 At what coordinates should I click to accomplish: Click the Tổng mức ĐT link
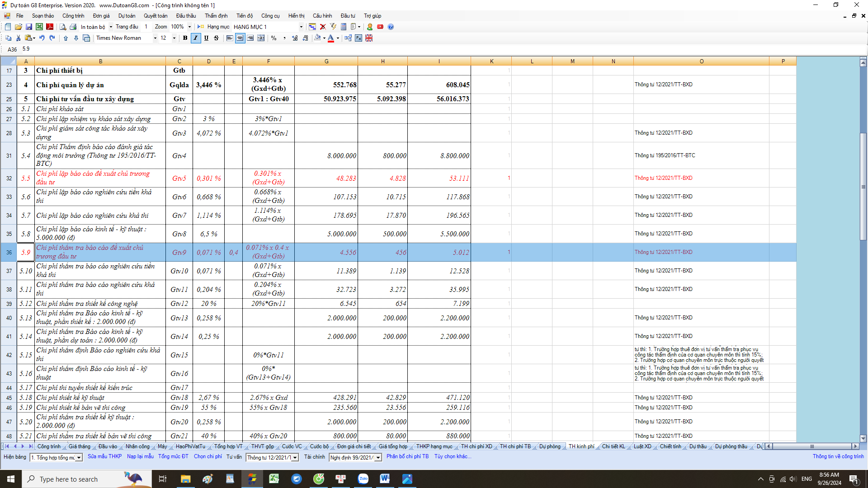click(173, 457)
